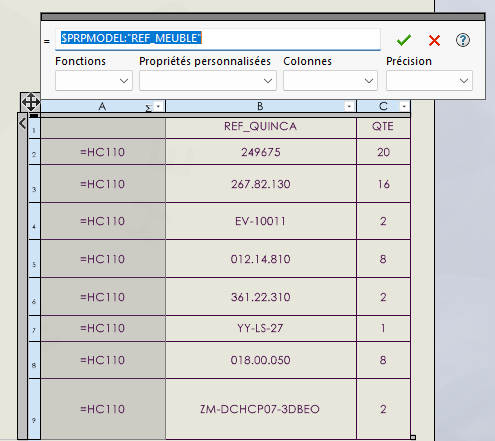Viewport: 495px width, 441px height.
Task: Open column C header dropdown arrow
Action: [404, 107]
